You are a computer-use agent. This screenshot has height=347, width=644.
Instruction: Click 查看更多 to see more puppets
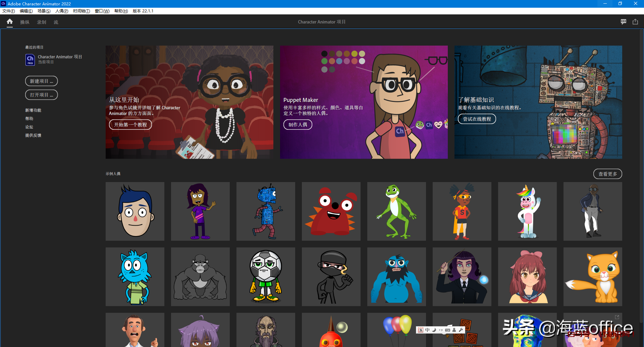click(x=607, y=174)
